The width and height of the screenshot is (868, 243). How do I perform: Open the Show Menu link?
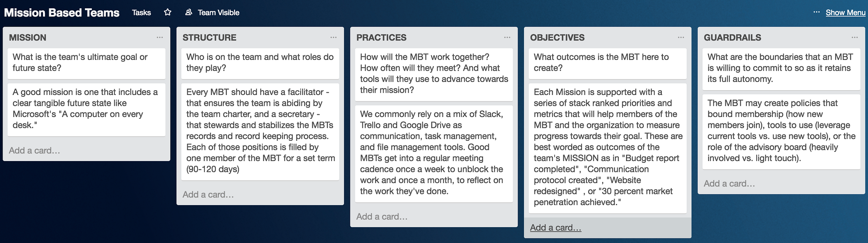click(845, 13)
